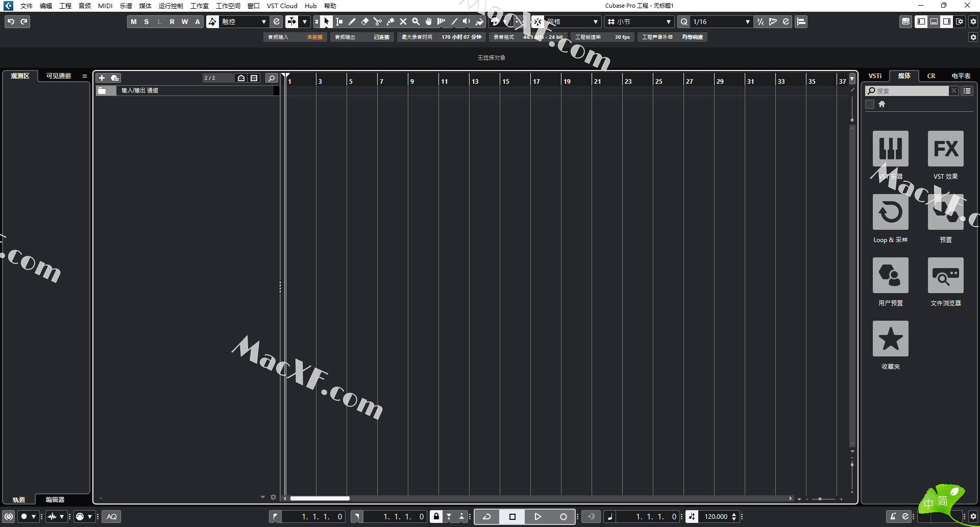This screenshot has height=527, width=980.
Task: Click the tempo value 120.000 field
Action: [x=716, y=516]
